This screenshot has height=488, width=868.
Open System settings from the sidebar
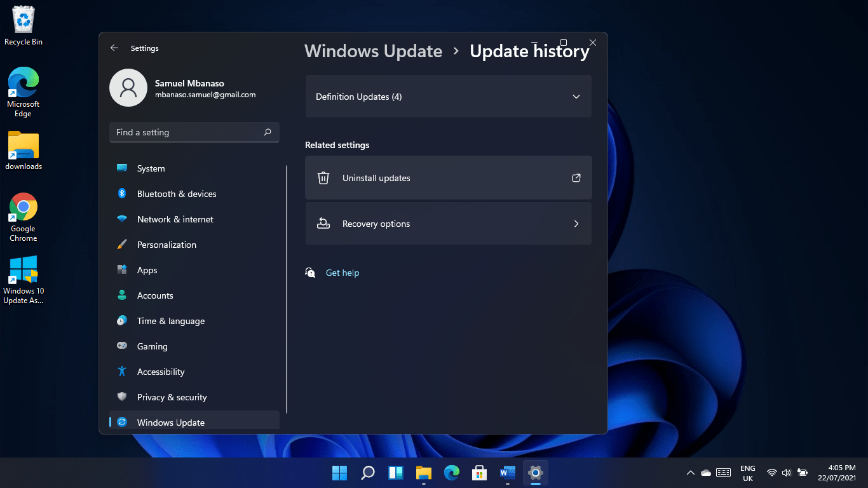click(151, 168)
